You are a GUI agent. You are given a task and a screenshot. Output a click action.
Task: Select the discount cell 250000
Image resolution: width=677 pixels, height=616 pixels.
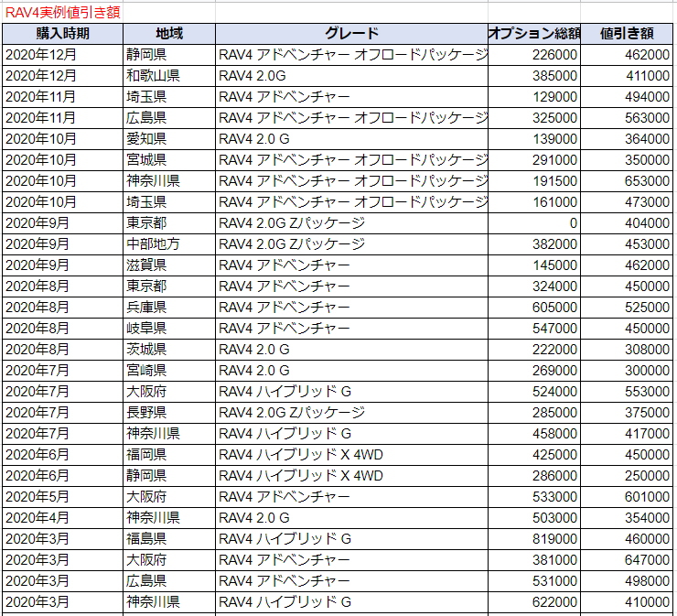pos(627,476)
